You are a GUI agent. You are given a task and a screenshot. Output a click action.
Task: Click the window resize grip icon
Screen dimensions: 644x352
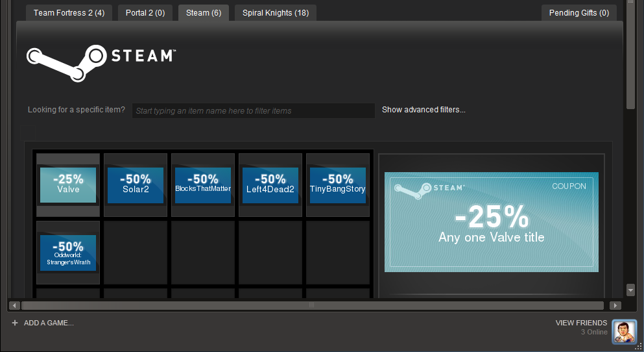point(638,347)
